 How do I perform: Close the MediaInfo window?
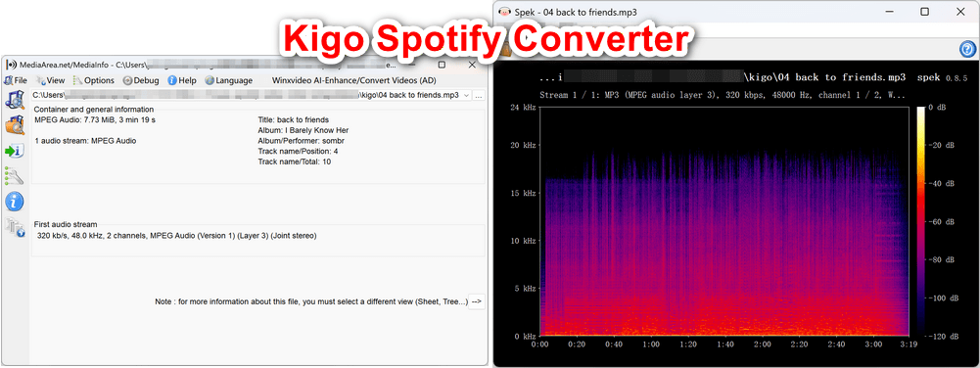pos(472,65)
